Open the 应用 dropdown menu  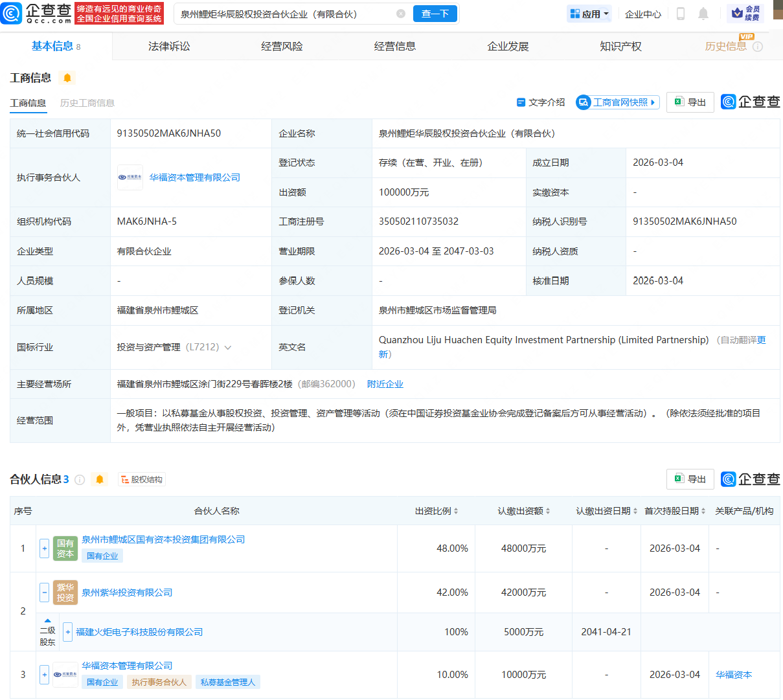coord(589,14)
